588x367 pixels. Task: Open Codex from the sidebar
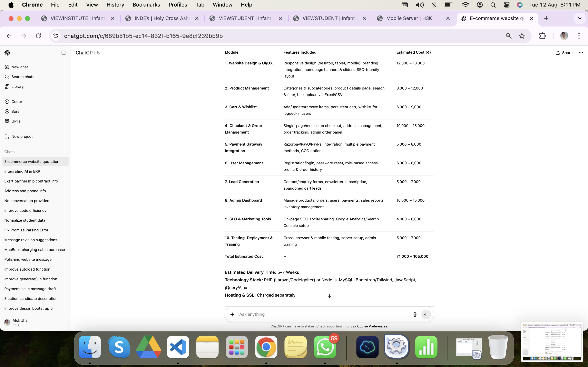point(17,102)
